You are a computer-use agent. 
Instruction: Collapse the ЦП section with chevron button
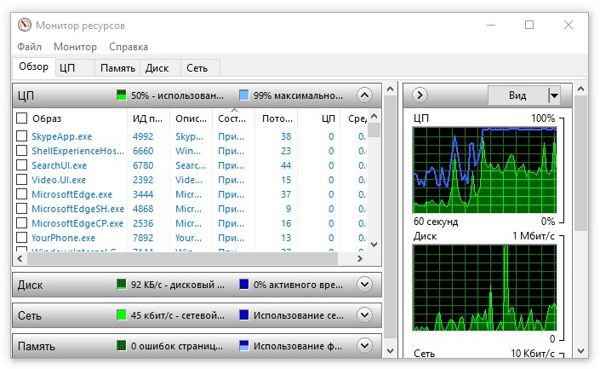(x=364, y=95)
